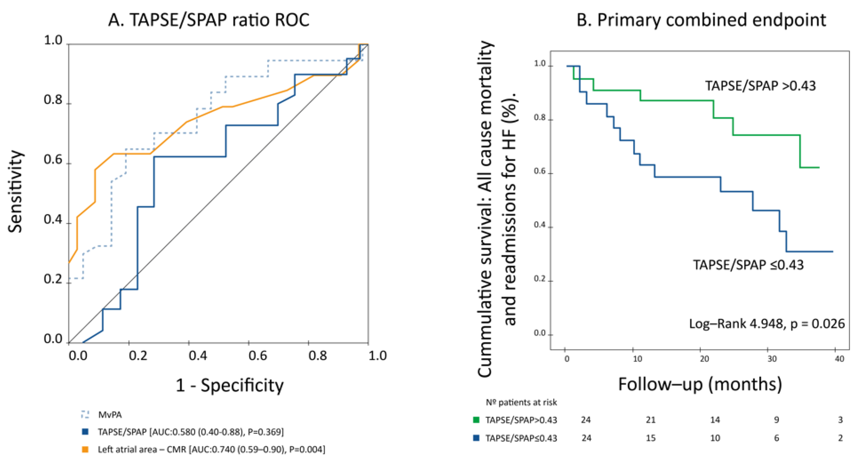The width and height of the screenshot is (868, 466).
Task: Click the MvPA legend text
Action: (x=110, y=414)
